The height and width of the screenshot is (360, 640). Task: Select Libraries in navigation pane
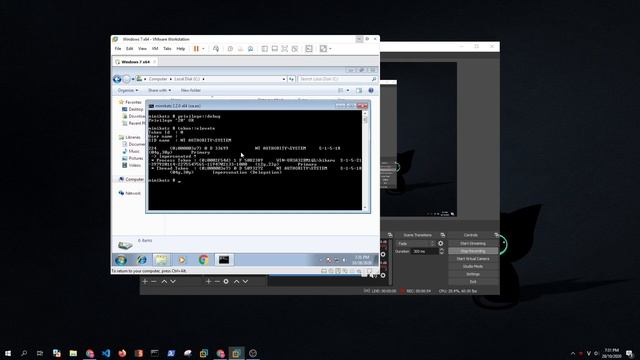130,137
